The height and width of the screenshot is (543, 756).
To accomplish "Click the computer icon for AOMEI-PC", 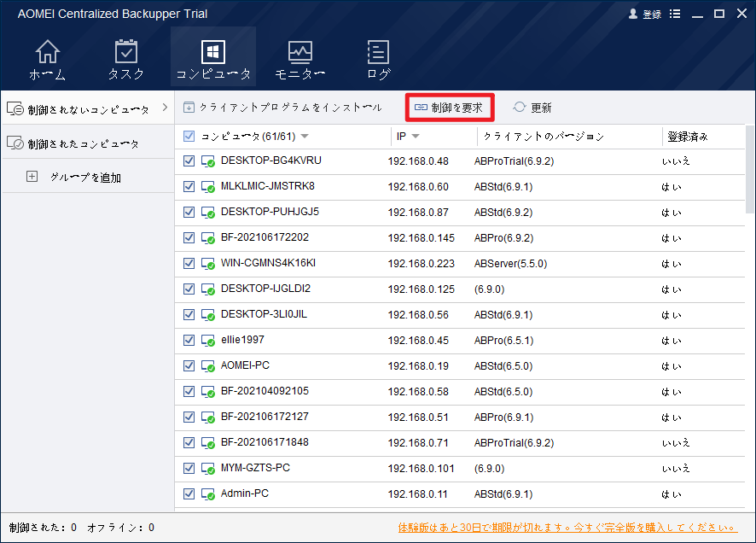I will [x=208, y=366].
